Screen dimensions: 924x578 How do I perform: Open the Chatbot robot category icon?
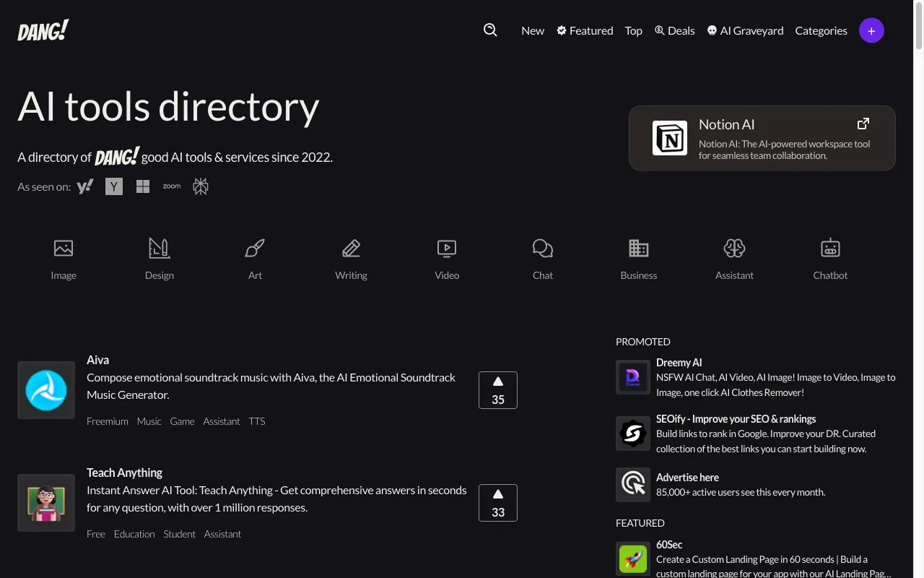click(831, 249)
